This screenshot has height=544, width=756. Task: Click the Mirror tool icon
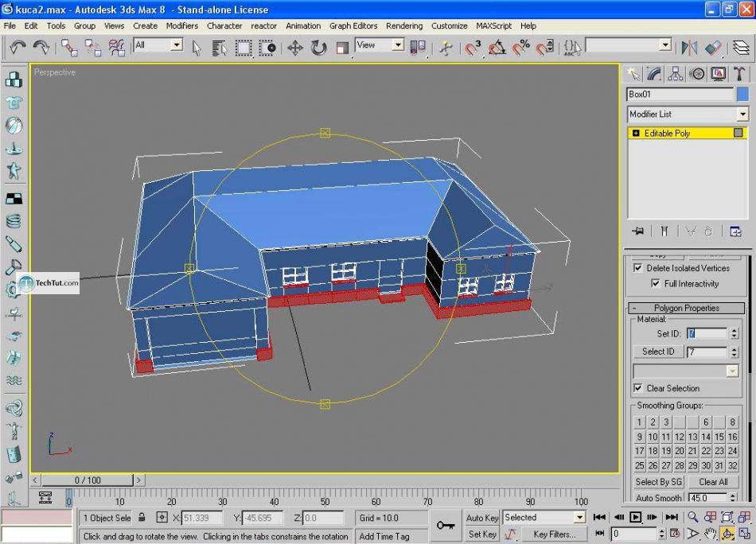689,48
